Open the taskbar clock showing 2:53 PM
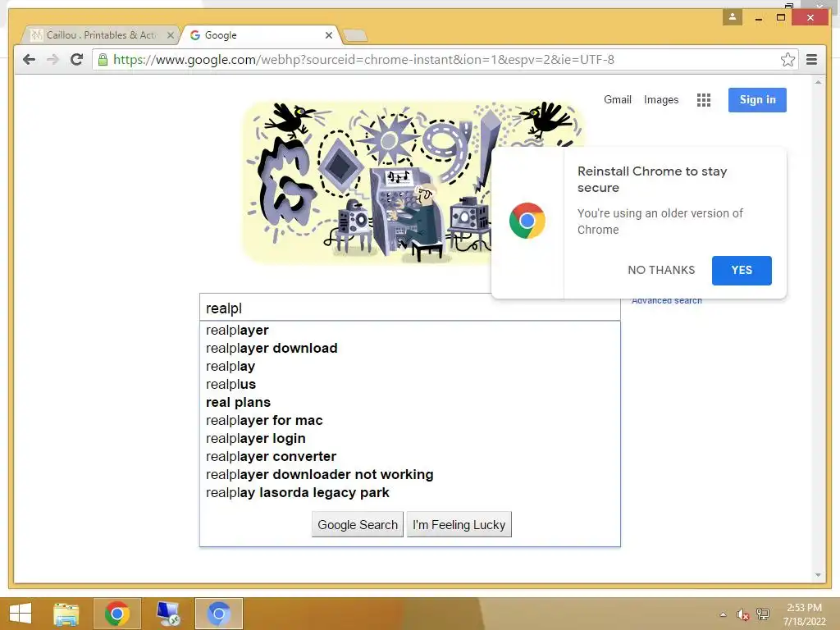The image size is (840, 630). (804, 614)
